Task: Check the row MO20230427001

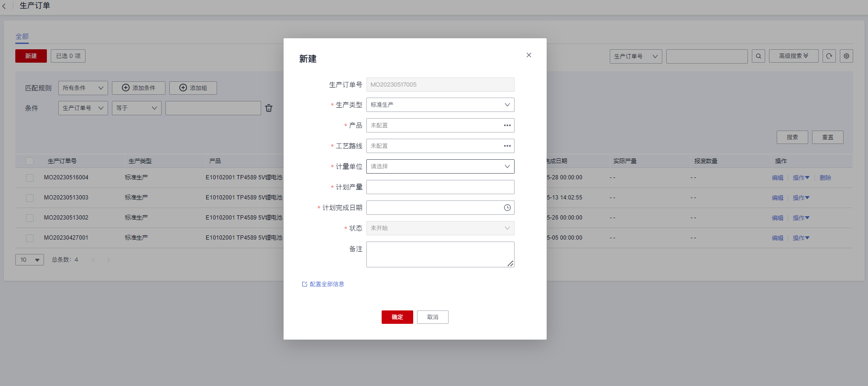Action: (30, 238)
